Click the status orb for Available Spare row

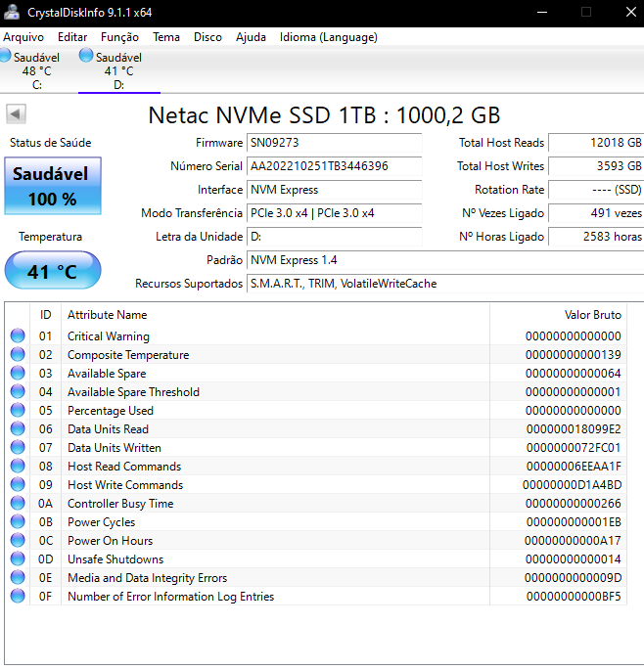tap(18, 373)
